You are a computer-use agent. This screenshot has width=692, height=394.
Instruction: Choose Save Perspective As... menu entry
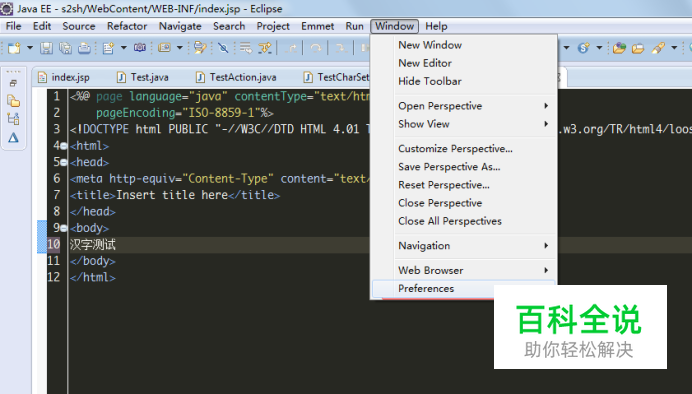coord(463,167)
